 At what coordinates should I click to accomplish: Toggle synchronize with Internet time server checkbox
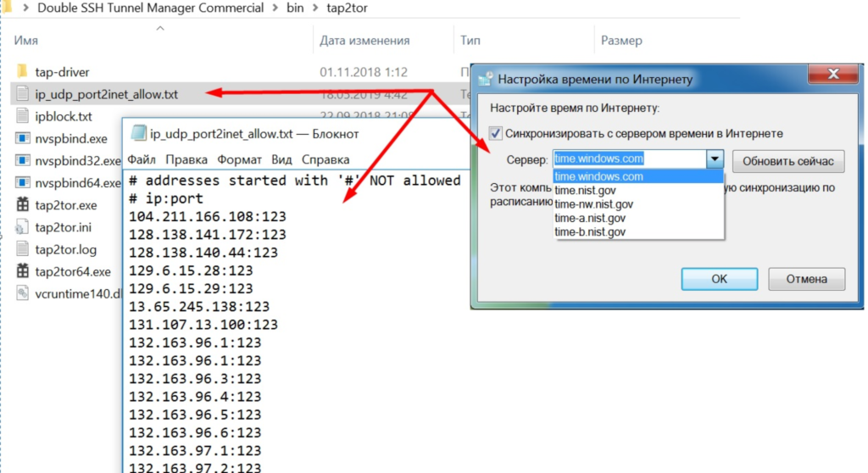tap(496, 133)
